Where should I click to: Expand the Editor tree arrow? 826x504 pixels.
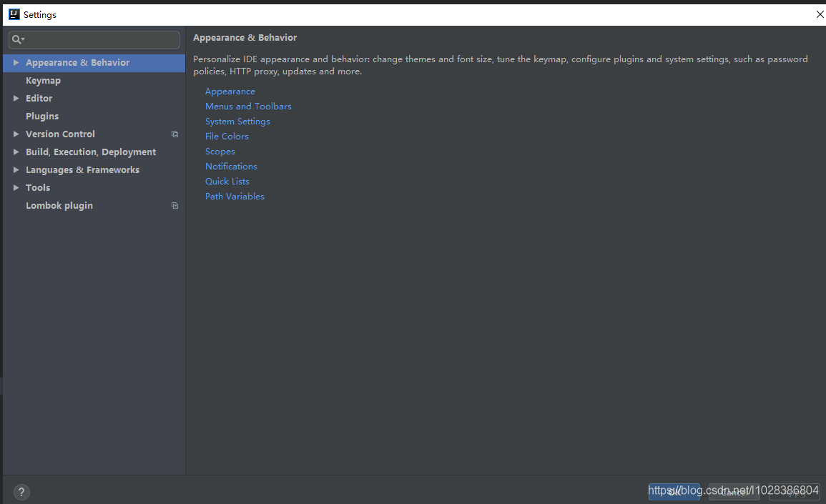[x=16, y=99]
